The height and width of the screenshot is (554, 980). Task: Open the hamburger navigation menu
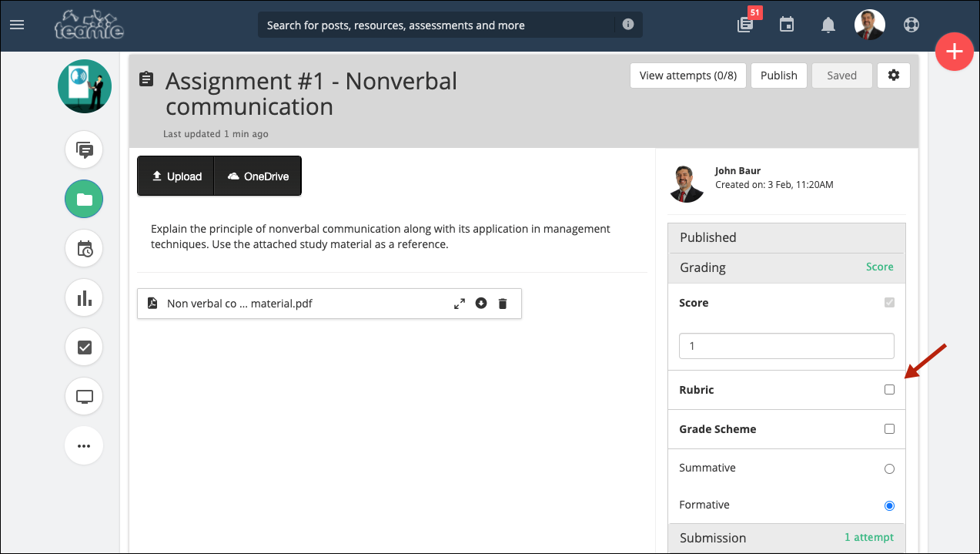(x=17, y=25)
